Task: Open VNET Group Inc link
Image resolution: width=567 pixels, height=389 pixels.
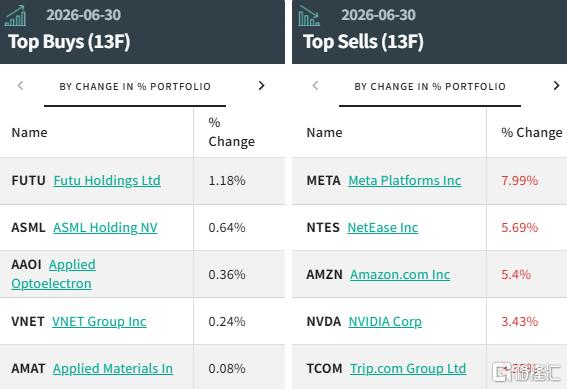Action: pyautogui.click(x=99, y=321)
